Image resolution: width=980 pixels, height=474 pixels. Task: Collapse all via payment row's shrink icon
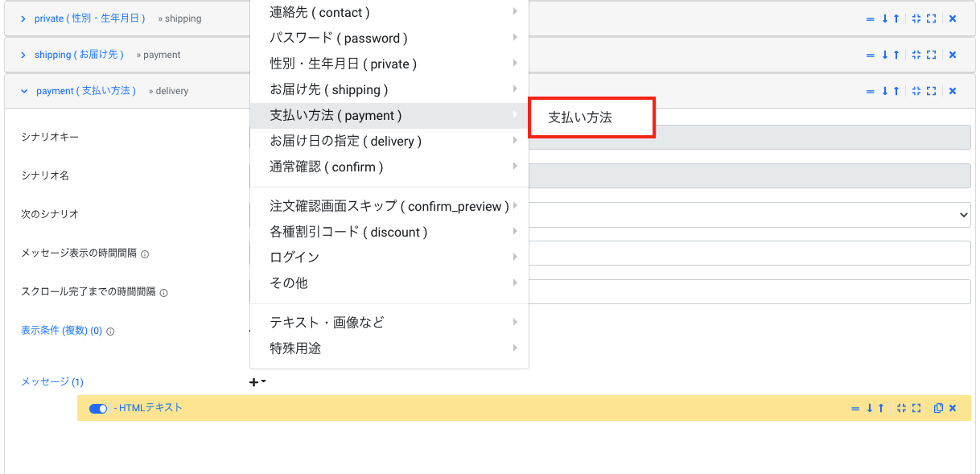click(x=916, y=91)
